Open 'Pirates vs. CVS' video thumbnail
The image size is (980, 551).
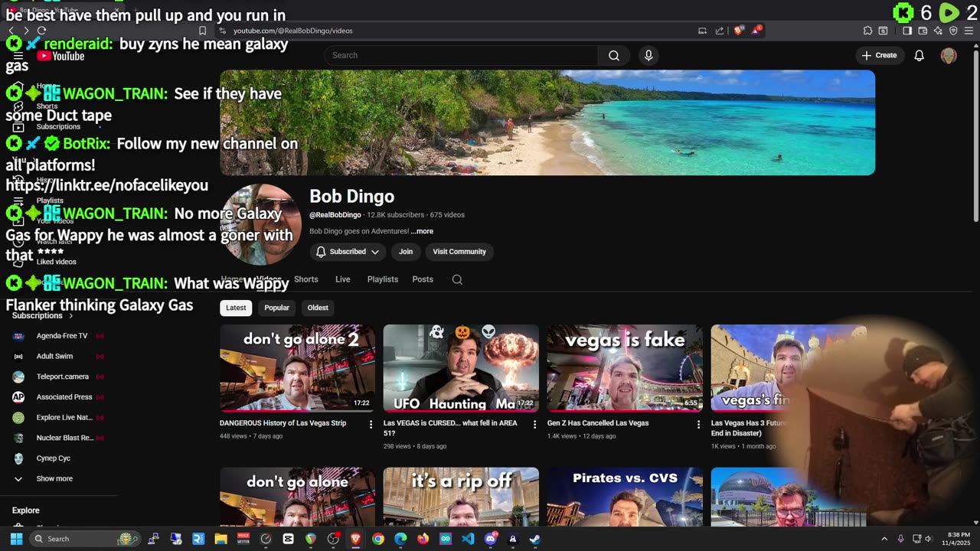pos(624,497)
